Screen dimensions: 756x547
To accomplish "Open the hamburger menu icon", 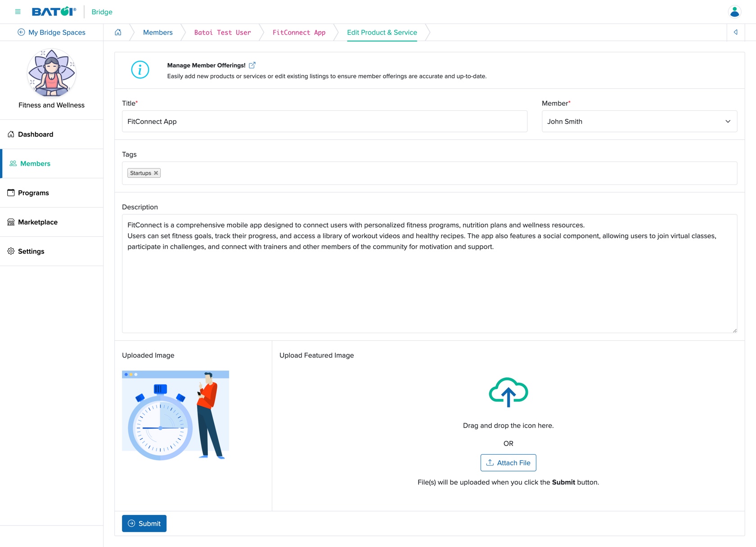I will (18, 12).
